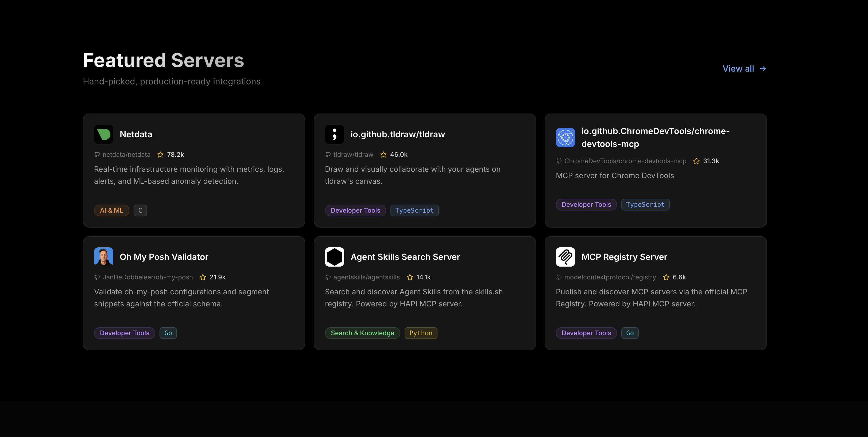Open the View all link
Screen dimensions: 868x437
click(x=744, y=69)
